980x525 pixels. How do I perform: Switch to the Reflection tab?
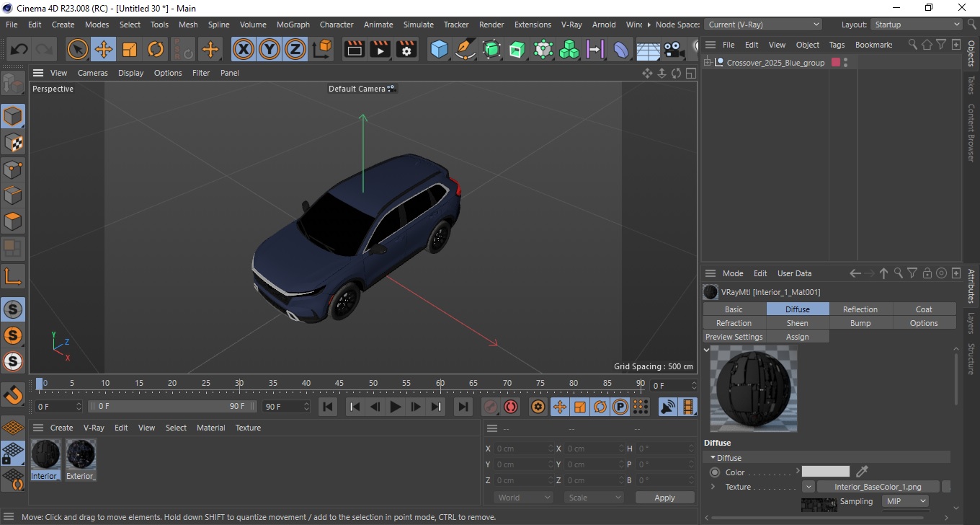pos(860,309)
